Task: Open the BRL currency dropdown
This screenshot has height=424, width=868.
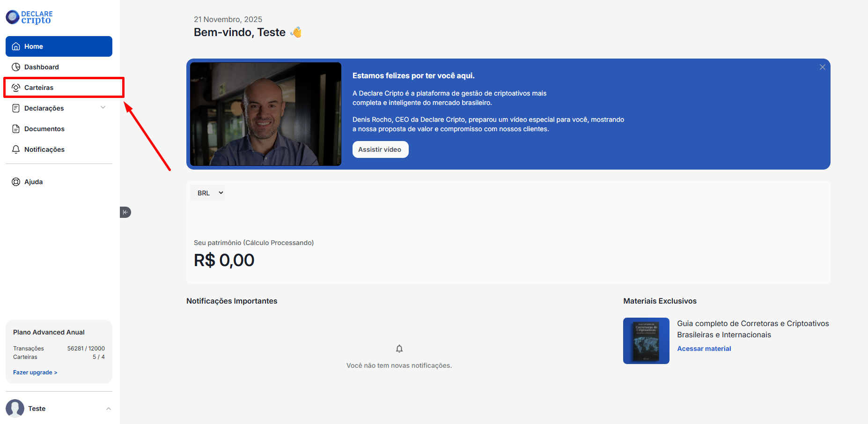Action: coord(207,193)
